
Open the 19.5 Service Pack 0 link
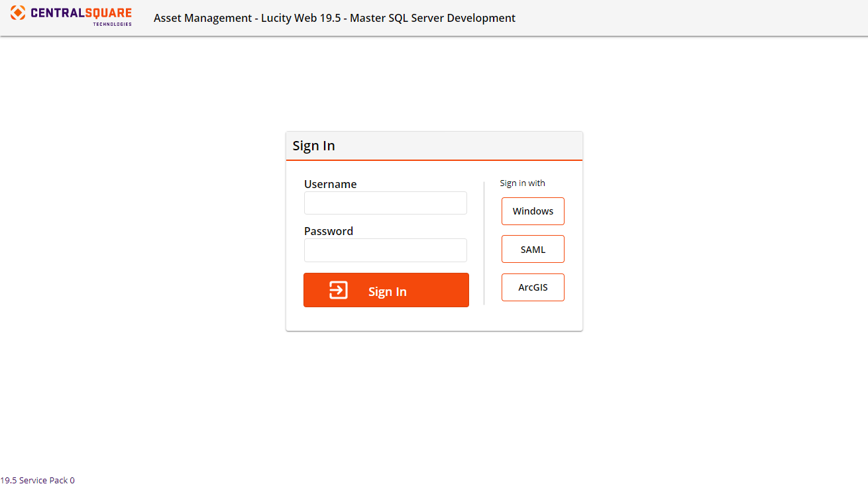(37, 480)
